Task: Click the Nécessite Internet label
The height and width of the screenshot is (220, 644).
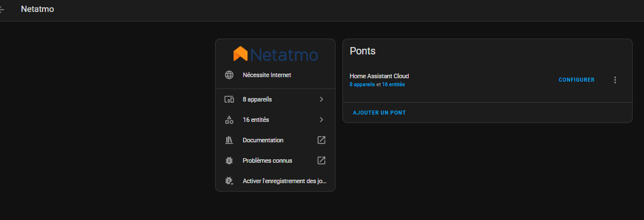Action: (x=267, y=75)
